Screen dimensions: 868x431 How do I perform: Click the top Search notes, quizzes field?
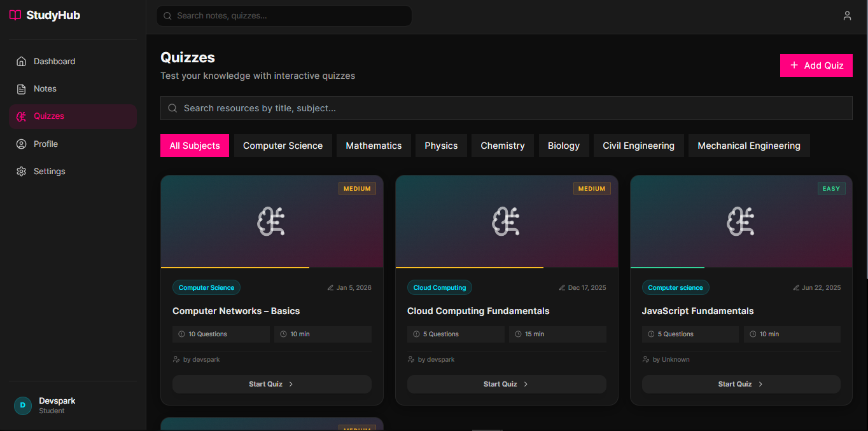284,16
